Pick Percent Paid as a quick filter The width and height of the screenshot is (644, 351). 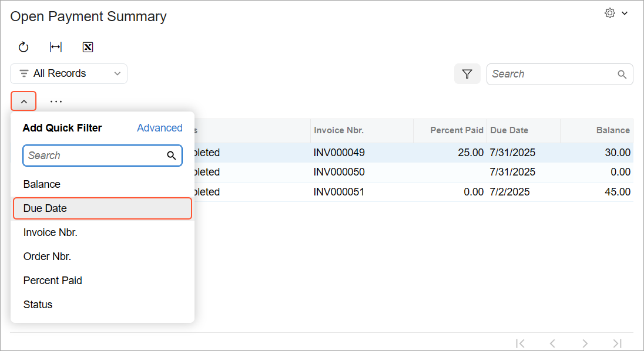(53, 281)
